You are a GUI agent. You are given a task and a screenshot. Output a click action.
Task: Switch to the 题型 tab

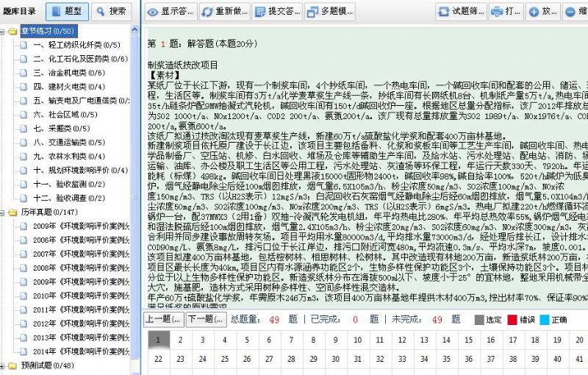tap(68, 11)
